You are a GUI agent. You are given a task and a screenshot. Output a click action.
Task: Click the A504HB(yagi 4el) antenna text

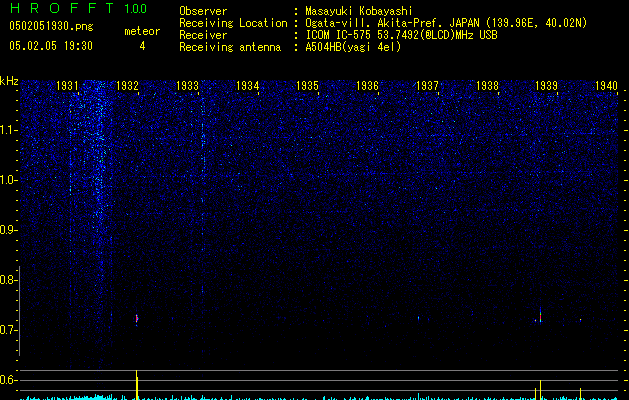click(353, 47)
